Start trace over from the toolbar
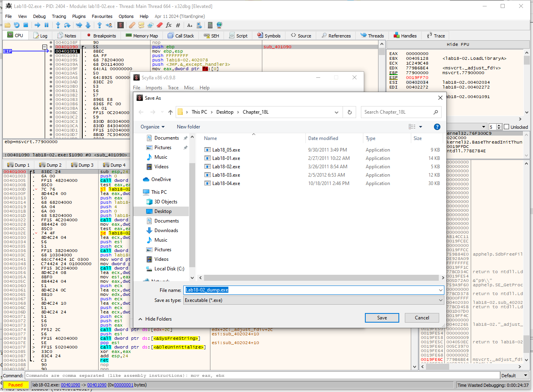The image size is (533, 392). (x=88, y=25)
